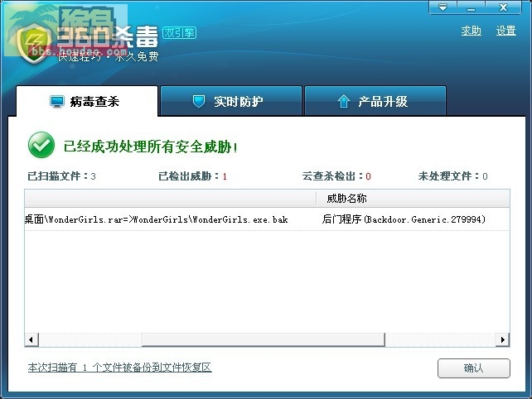Open the 求助 help link

tap(471, 31)
